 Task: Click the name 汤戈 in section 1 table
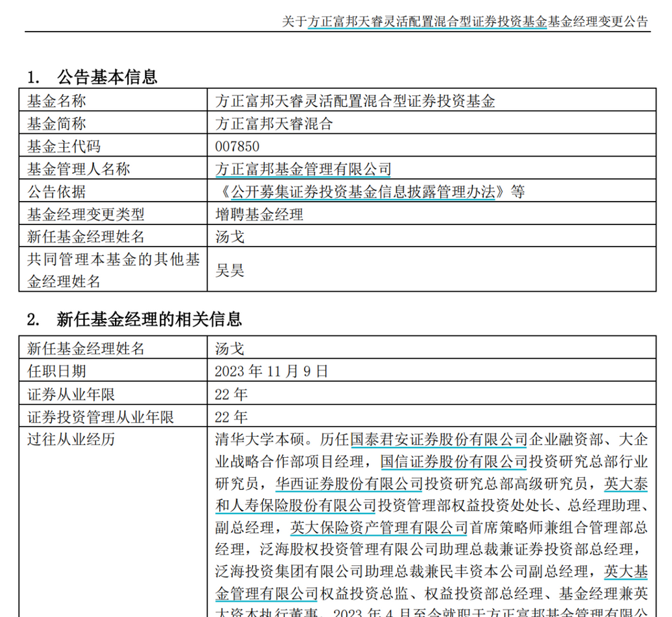(x=230, y=237)
